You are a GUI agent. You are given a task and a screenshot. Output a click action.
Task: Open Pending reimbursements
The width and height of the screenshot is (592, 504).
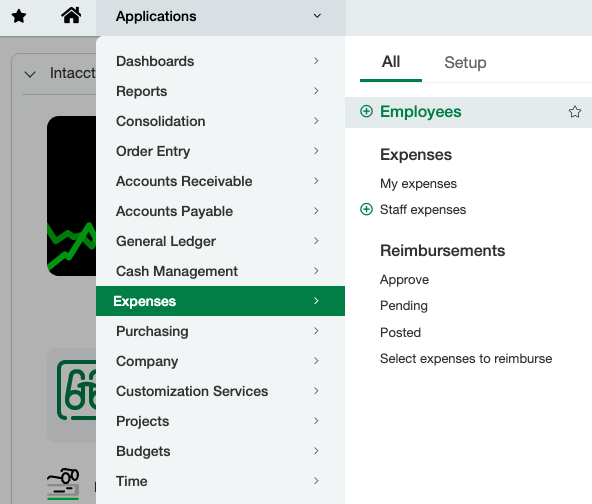404,305
